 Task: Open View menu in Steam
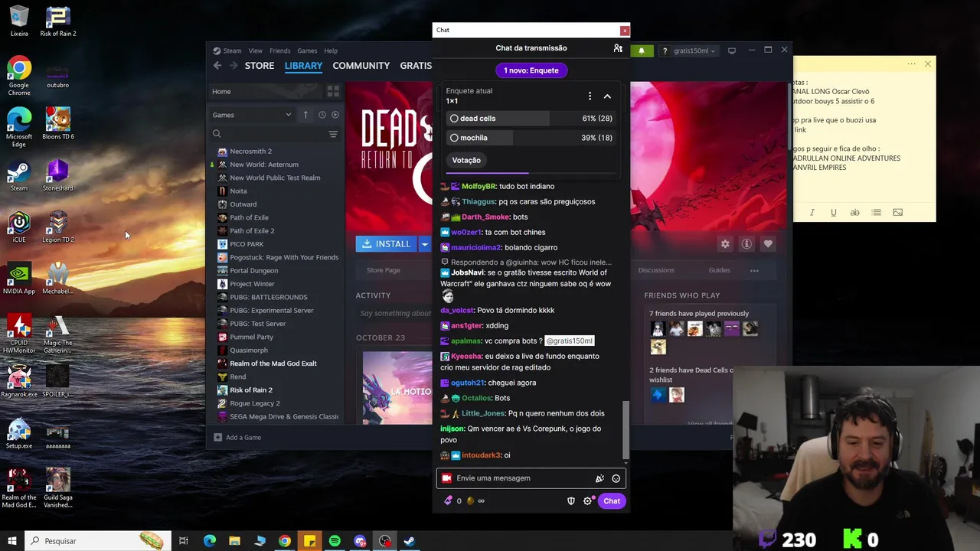tap(255, 51)
